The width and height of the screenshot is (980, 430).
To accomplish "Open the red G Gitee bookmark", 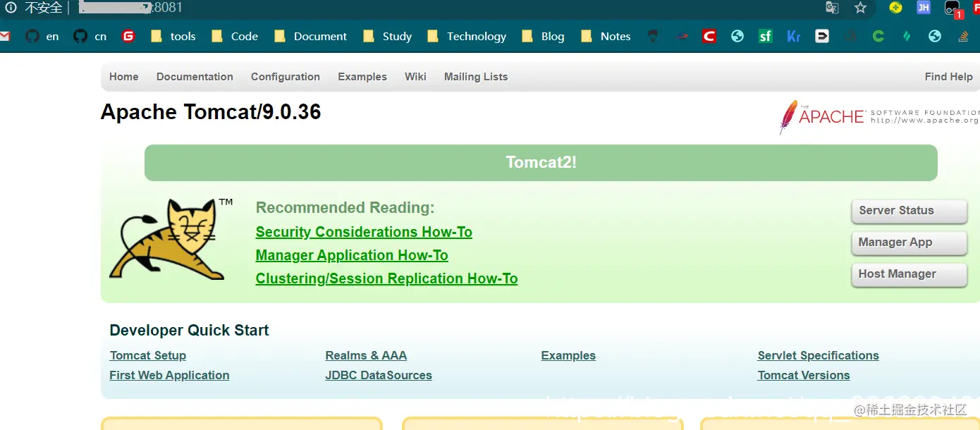I will (x=128, y=36).
